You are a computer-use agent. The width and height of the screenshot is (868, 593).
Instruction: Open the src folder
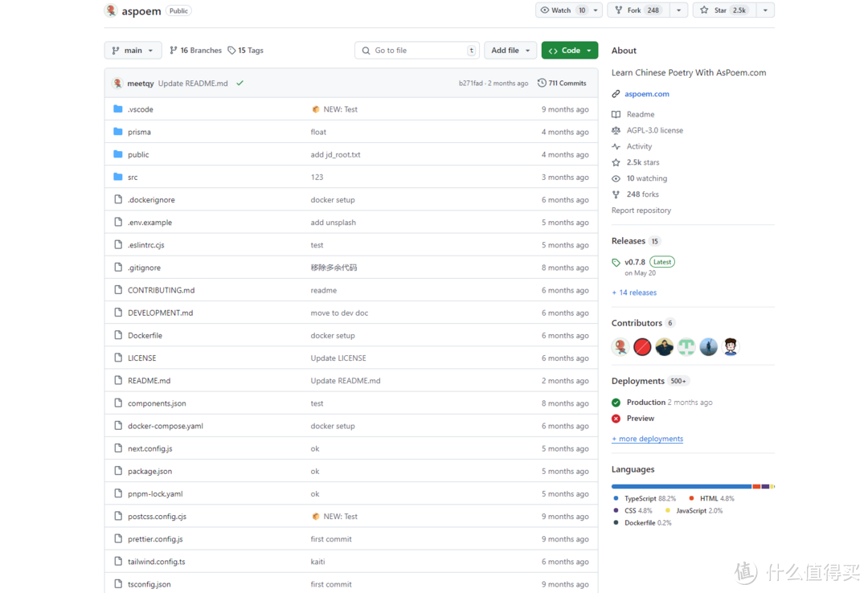133,177
